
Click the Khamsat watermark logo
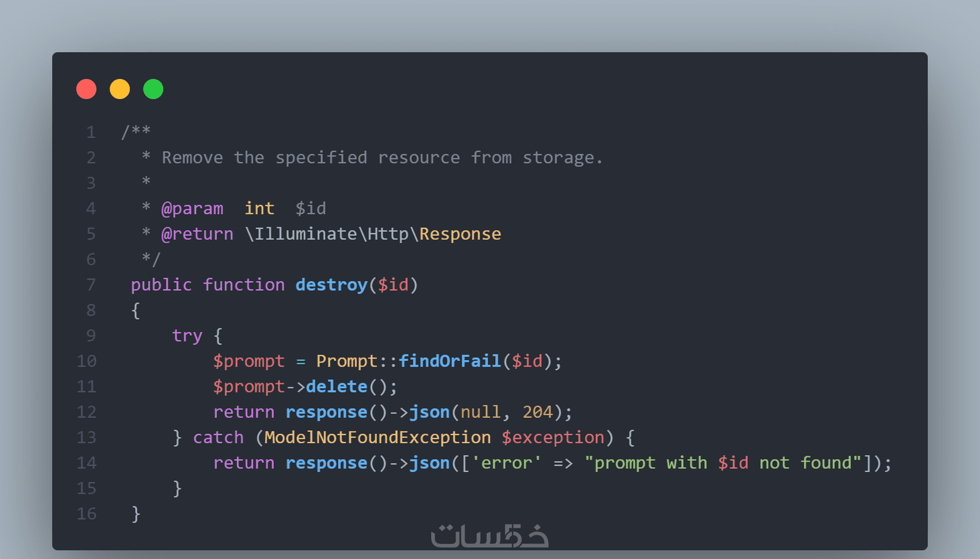click(489, 536)
